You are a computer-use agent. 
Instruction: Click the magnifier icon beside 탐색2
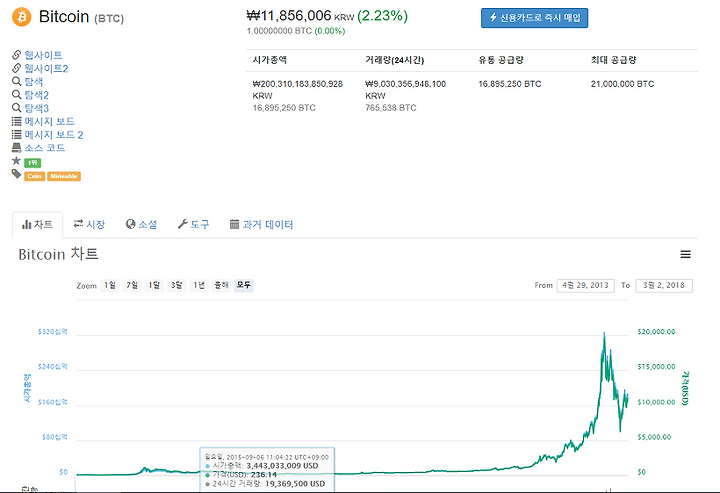pyautogui.click(x=17, y=95)
